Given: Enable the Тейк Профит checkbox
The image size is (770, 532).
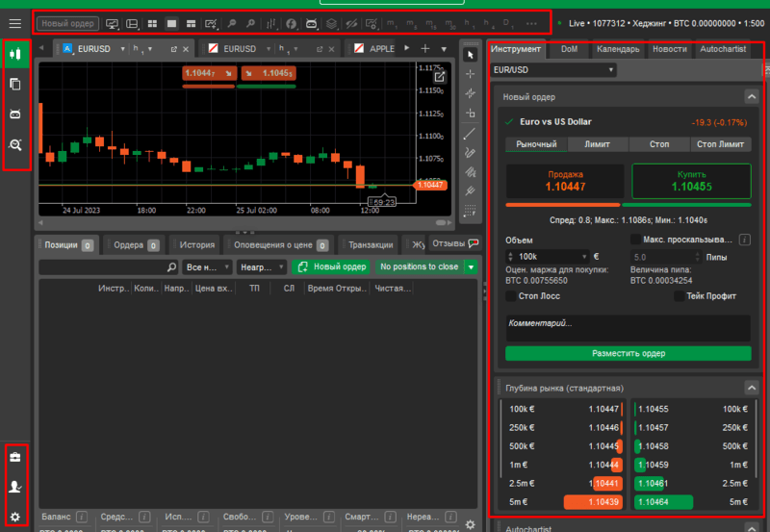Looking at the screenshot, I should [680, 296].
